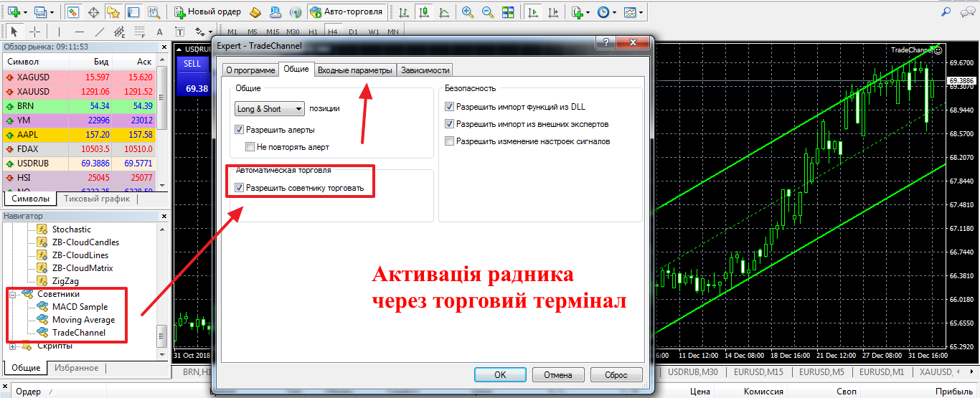Screen dimensions: 980x398
Task: Set timeframe to M15
Action: pos(273,32)
